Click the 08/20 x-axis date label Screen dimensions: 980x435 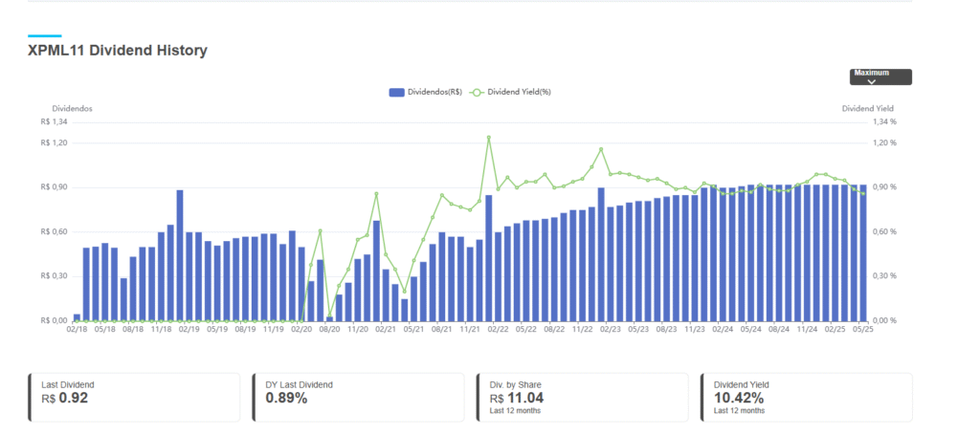coord(329,330)
